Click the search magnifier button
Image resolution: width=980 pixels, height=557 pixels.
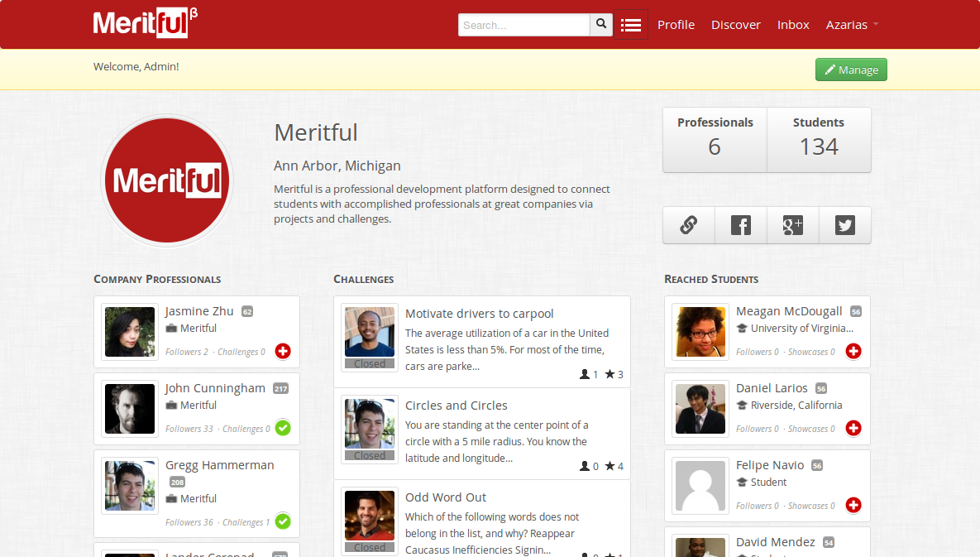click(x=600, y=24)
